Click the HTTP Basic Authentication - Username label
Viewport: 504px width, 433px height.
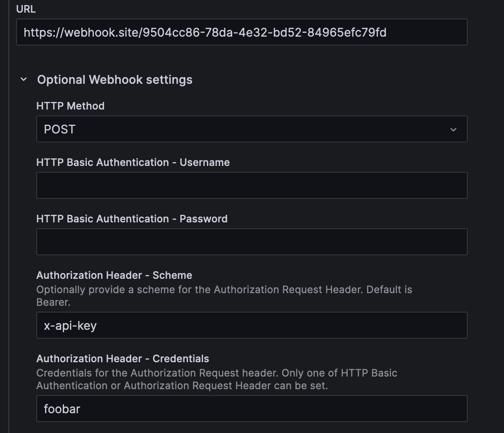pos(133,162)
